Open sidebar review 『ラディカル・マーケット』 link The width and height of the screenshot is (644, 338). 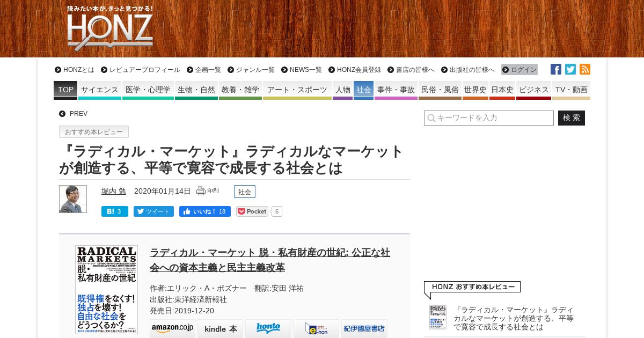tap(514, 318)
